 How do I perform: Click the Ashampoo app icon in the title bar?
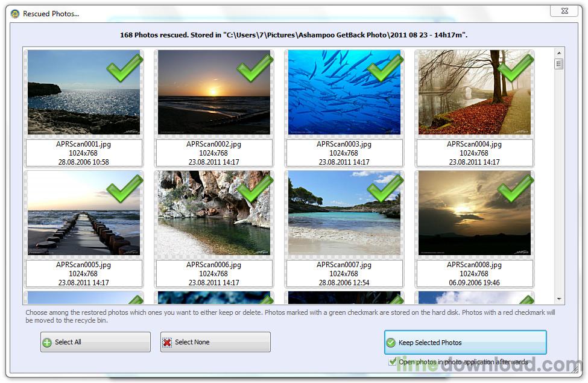[15, 14]
